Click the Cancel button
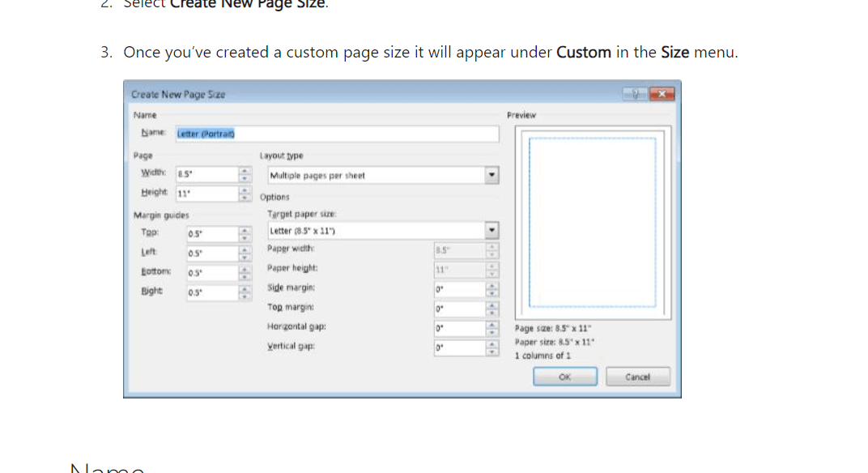The width and height of the screenshot is (868, 473). click(638, 377)
